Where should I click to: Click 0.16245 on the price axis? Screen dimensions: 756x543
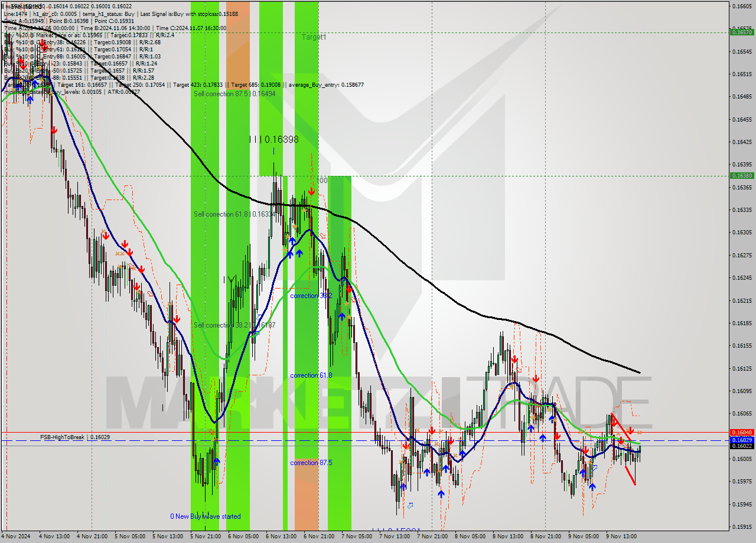tap(742, 277)
